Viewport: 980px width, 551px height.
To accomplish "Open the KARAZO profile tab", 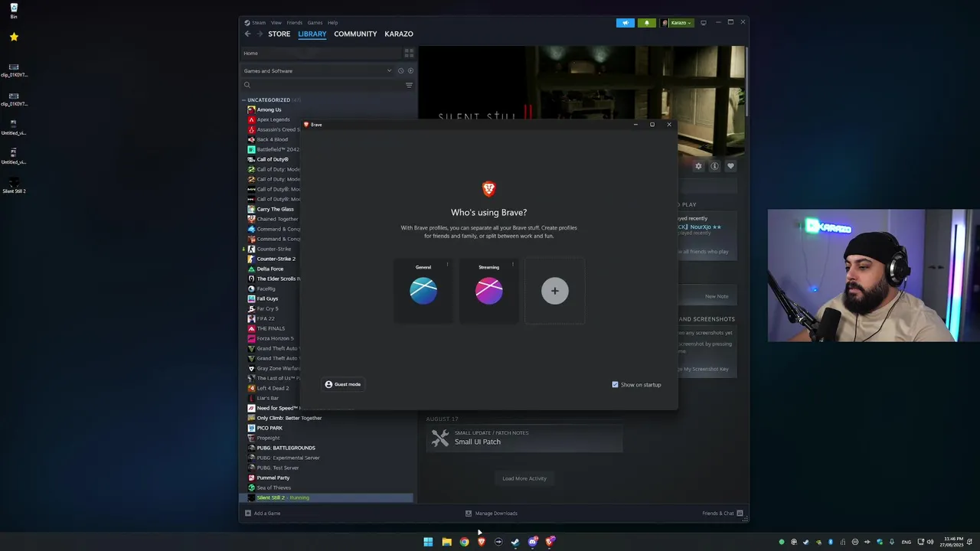I will pos(399,34).
